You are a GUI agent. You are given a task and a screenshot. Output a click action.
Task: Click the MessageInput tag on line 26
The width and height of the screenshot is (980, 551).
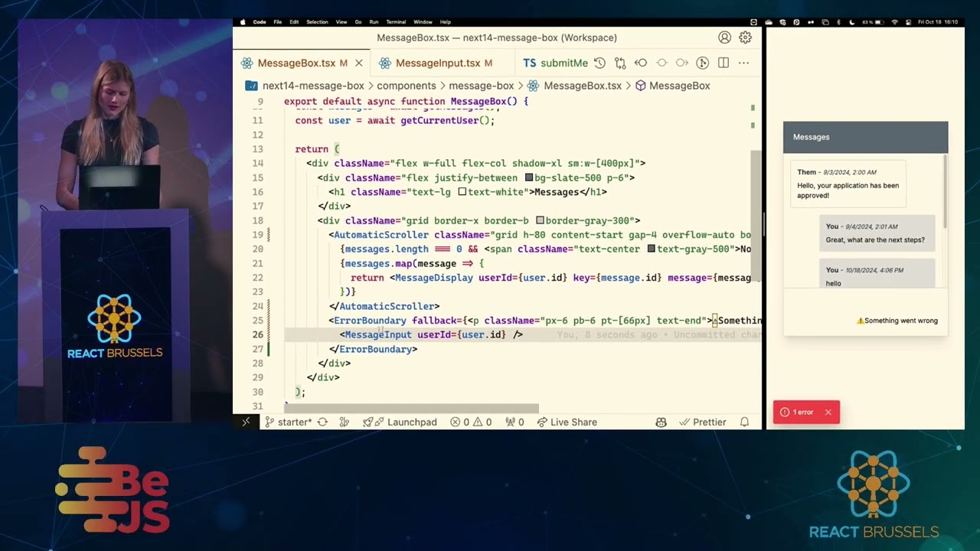(377, 334)
